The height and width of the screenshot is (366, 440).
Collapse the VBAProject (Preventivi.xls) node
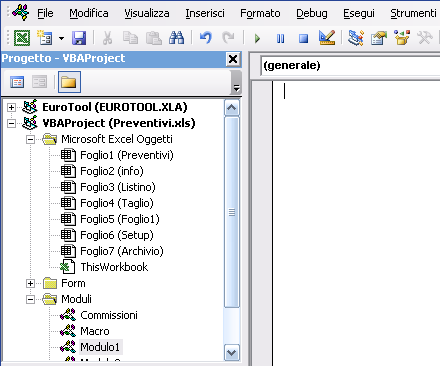11,123
